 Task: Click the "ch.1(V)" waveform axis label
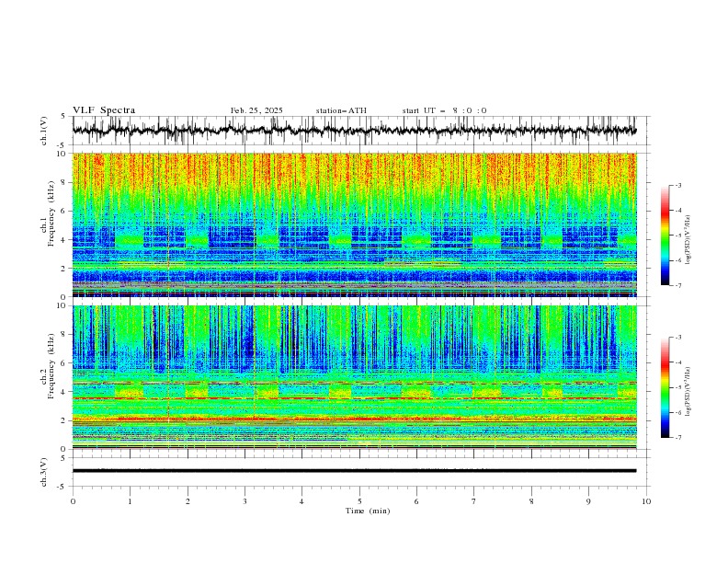[x=44, y=131]
